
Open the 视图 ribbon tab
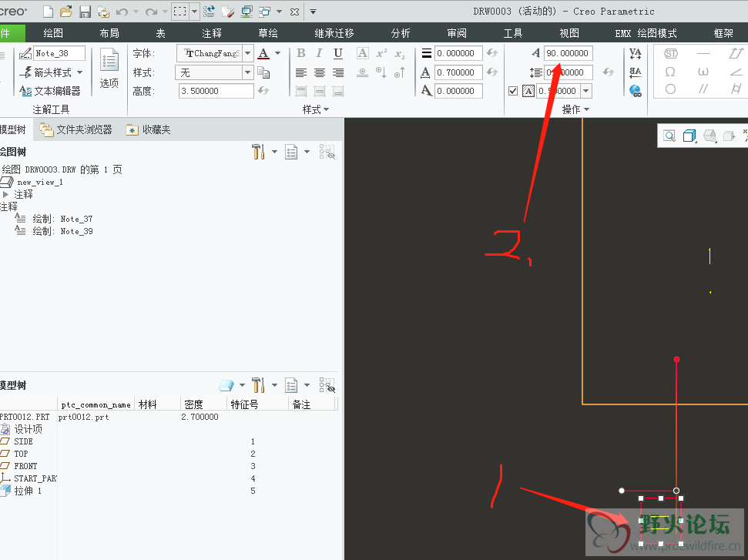[x=569, y=33]
